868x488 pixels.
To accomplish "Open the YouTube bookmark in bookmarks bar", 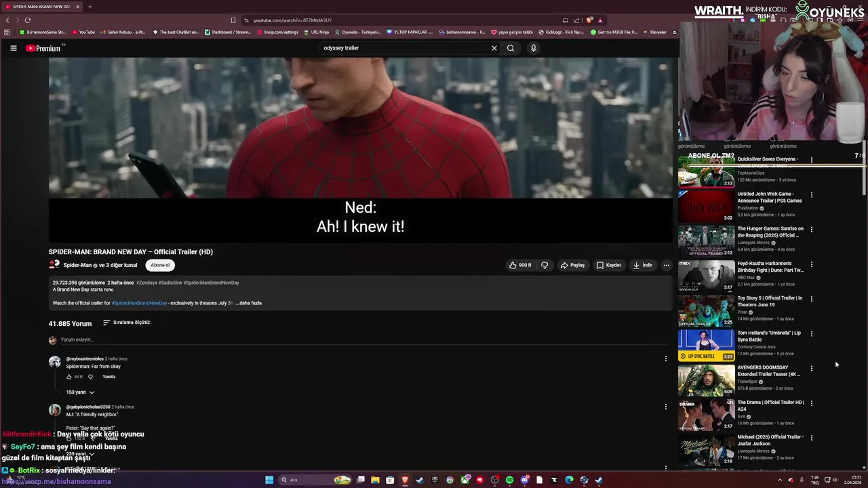I will tap(83, 32).
